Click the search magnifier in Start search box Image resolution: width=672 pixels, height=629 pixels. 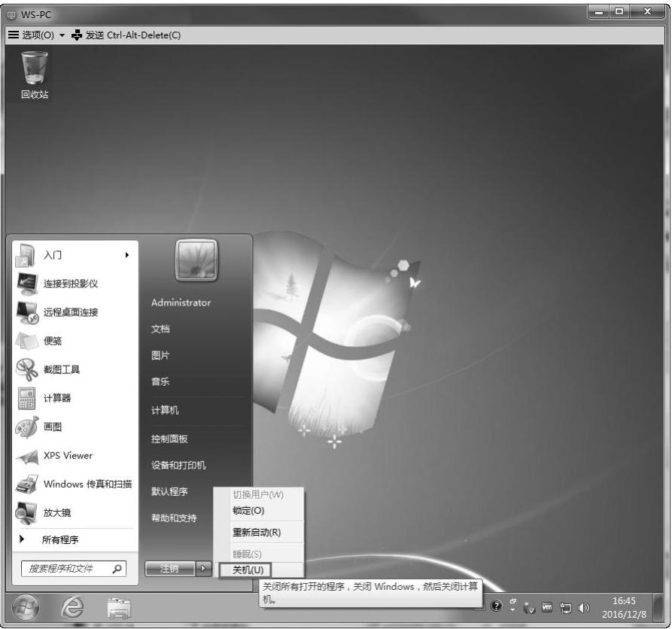click(117, 569)
